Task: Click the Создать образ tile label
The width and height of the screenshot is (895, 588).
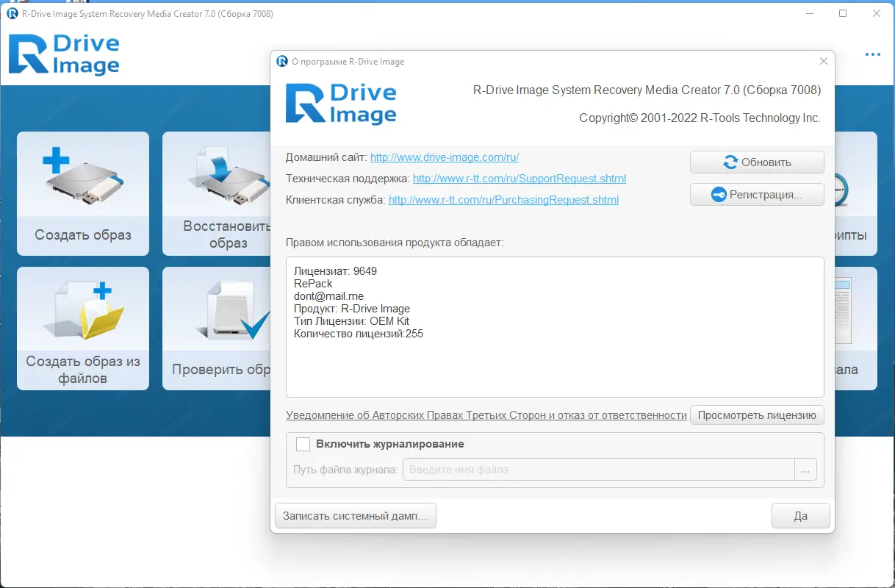Action: pyautogui.click(x=83, y=235)
